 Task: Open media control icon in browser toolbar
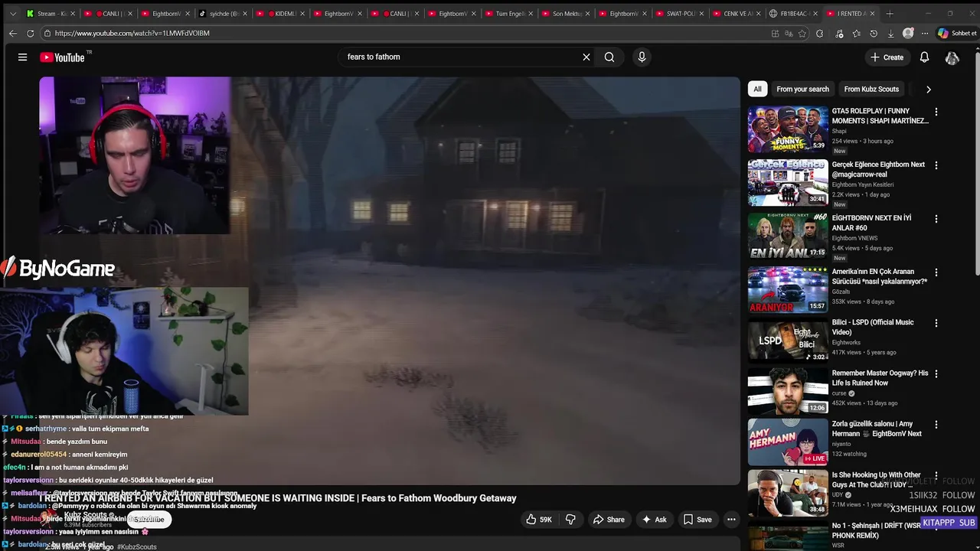pos(839,34)
